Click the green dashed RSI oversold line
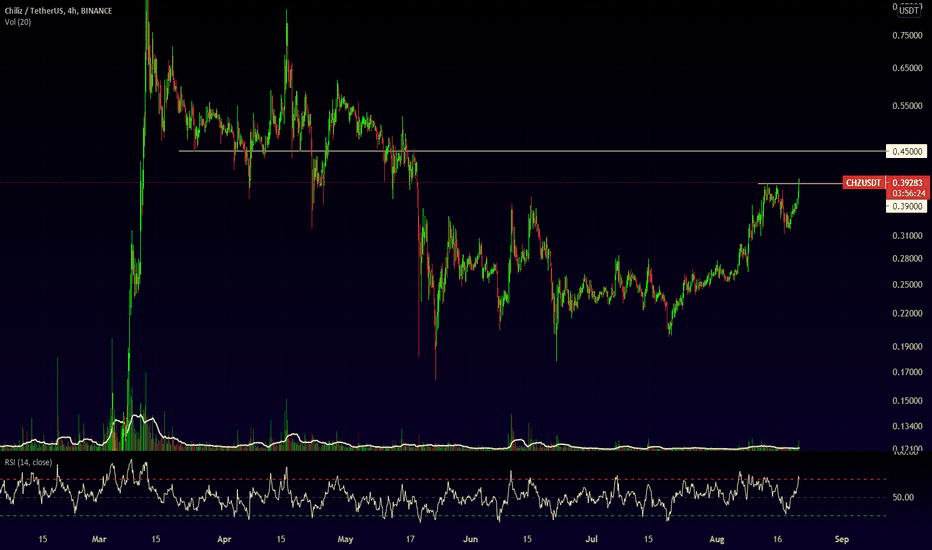Screen dimensions: 932x550 [x=443, y=516]
